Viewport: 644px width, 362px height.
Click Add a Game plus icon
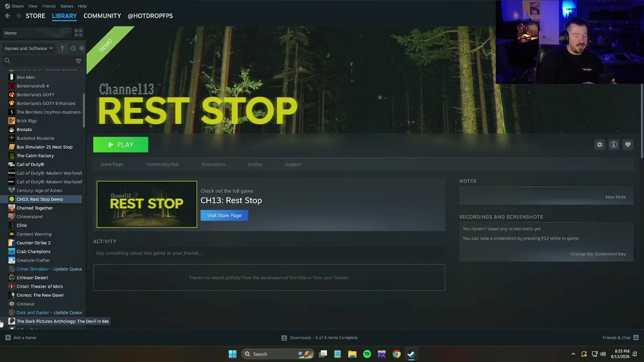click(8, 338)
